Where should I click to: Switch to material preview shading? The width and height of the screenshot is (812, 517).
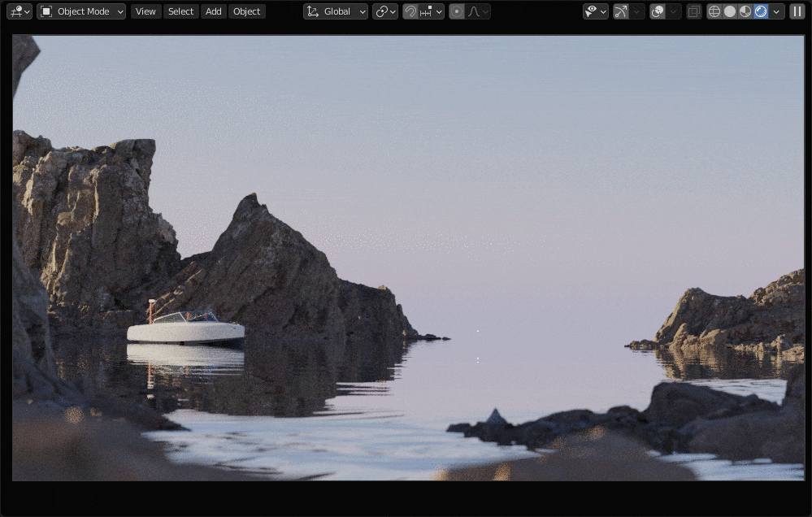point(745,11)
